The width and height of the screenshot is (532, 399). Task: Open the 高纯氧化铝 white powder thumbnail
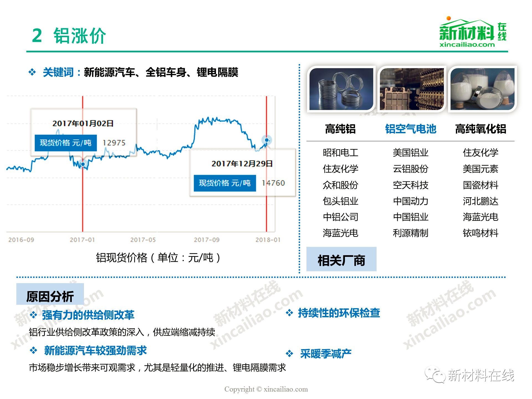[x=482, y=89]
